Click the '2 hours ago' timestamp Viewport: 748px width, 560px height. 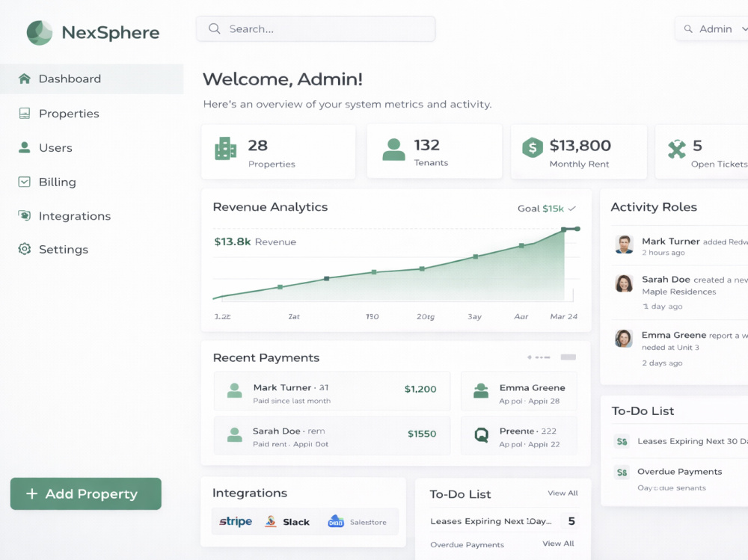pyautogui.click(x=663, y=252)
